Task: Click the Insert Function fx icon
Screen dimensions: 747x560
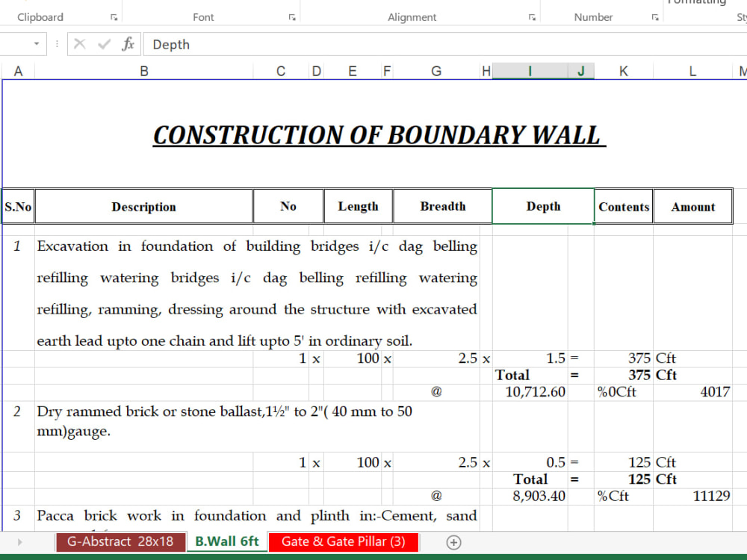Action: [x=128, y=44]
